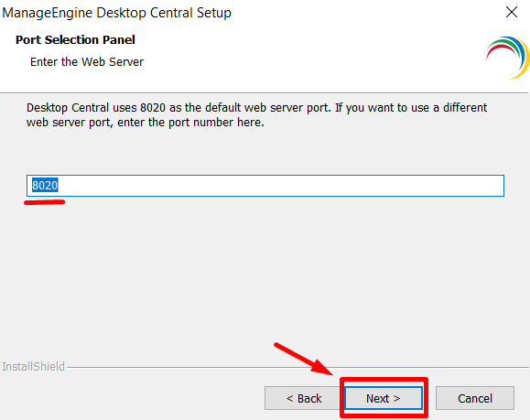
Task: Click the Next > button
Action: (384, 398)
